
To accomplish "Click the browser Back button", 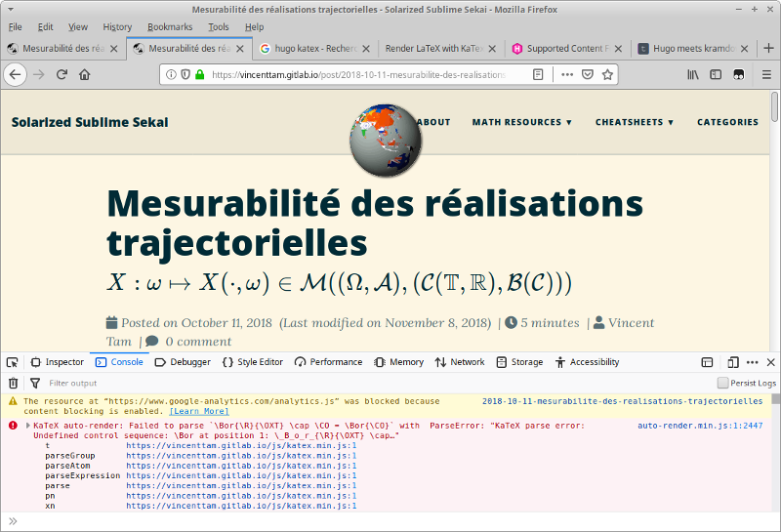I will click(x=16, y=74).
